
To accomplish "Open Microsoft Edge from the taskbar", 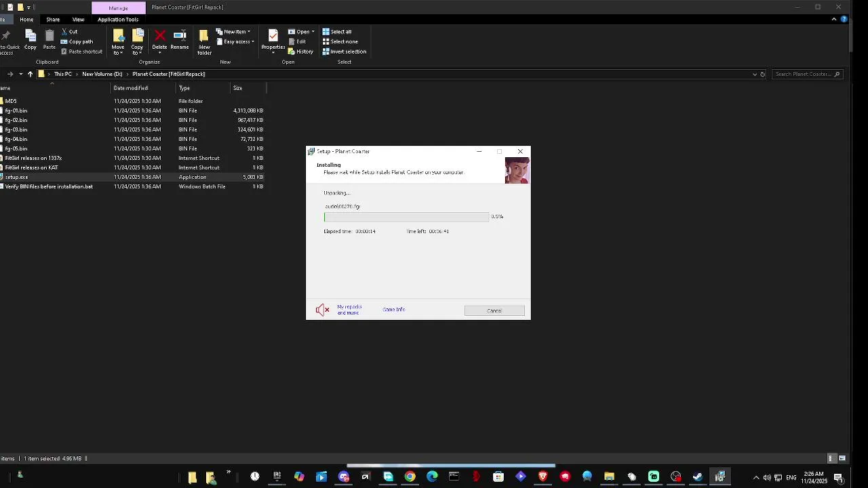I will pyautogui.click(x=432, y=476).
